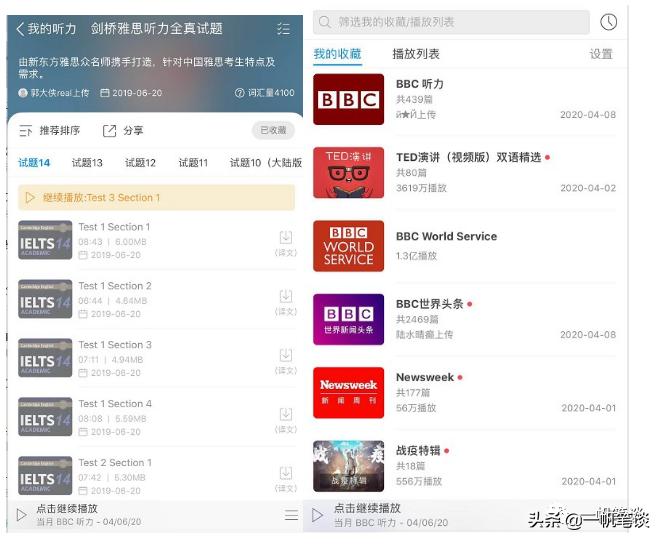Image resolution: width=665 pixels, height=544 pixels.
Task: Tap the 共439篇 count under BBC 听力
Action: click(x=414, y=100)
